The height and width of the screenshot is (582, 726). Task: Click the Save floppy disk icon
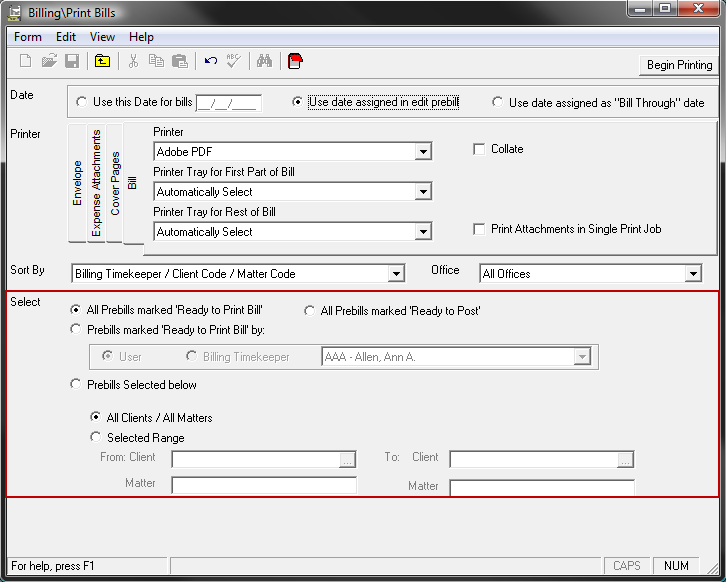72,62
